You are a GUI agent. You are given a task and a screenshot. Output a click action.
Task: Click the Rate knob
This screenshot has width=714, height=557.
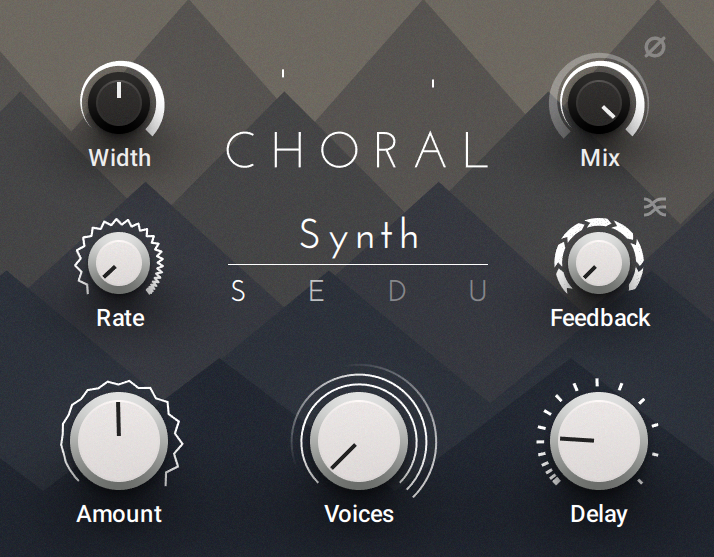118,261
